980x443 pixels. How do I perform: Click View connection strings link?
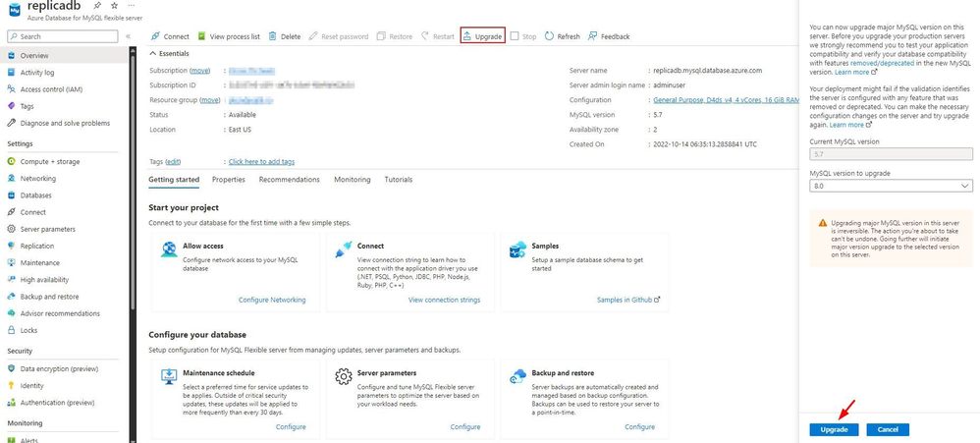(445, 301)
